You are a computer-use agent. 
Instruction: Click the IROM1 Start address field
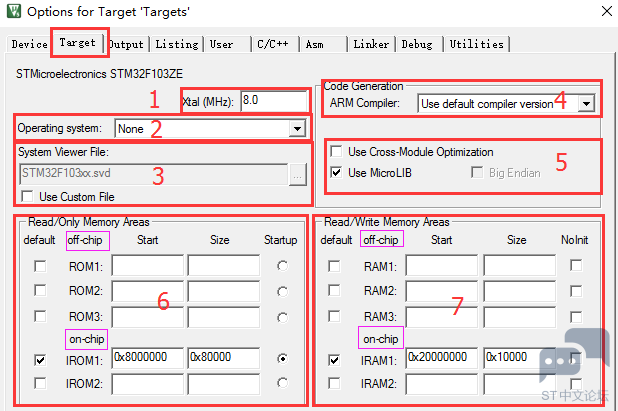coord(147,358)
